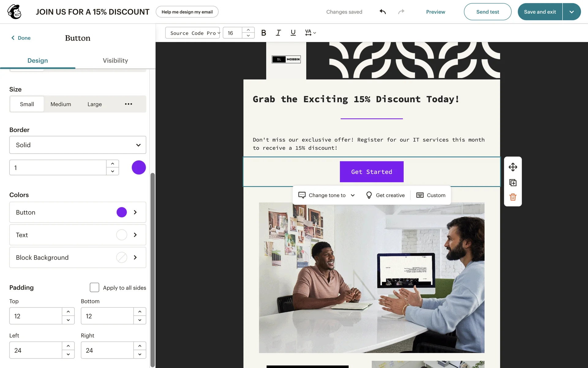Switch to the Visibility tab

coord(115,60)
